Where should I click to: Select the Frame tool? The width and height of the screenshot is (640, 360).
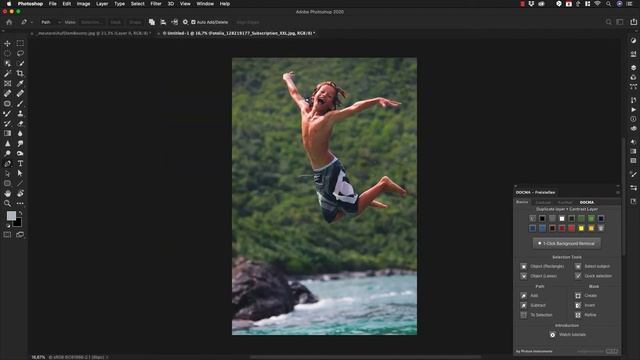[7, 83]
